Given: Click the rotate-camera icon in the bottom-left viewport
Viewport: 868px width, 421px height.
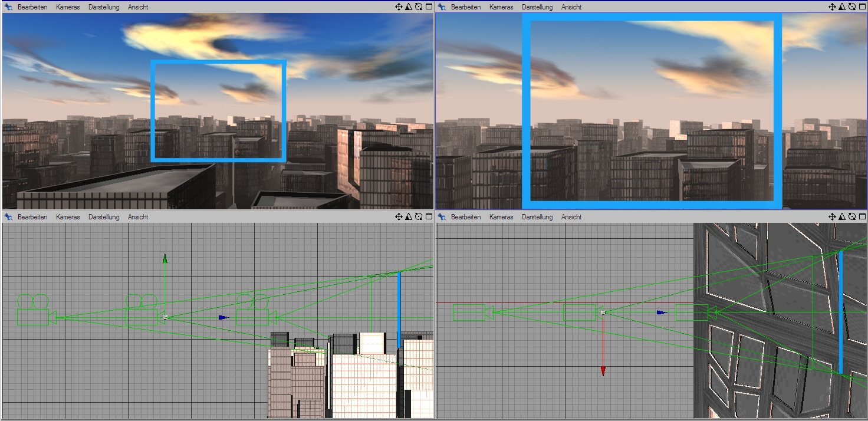Looking at the screenshot, I should [419, 216].
